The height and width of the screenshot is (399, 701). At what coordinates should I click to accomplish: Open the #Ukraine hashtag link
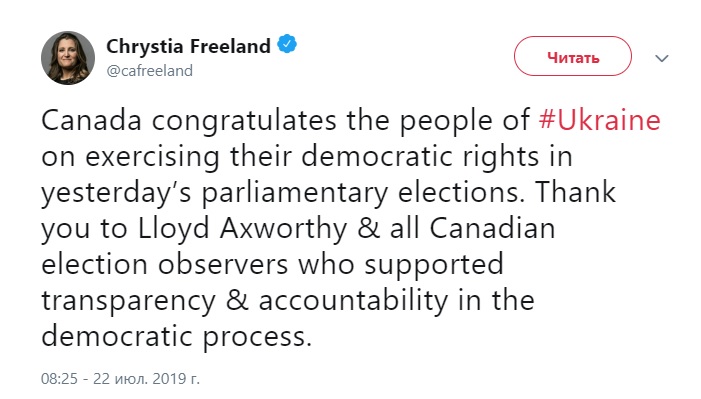click(x=600, y=120)
